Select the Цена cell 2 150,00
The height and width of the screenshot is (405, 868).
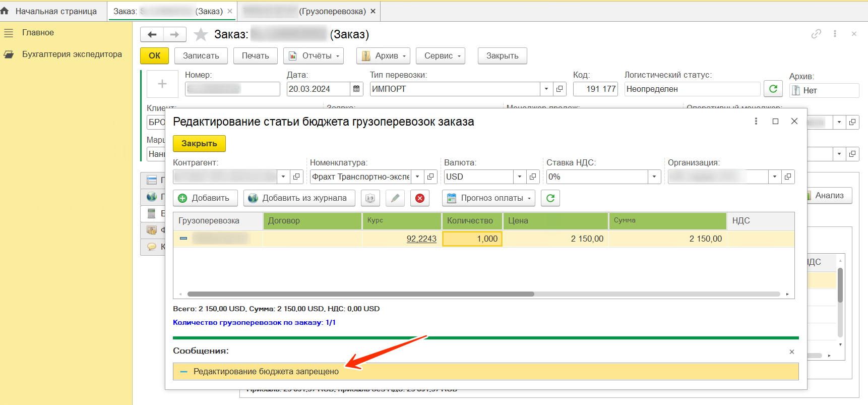(555, 239)
